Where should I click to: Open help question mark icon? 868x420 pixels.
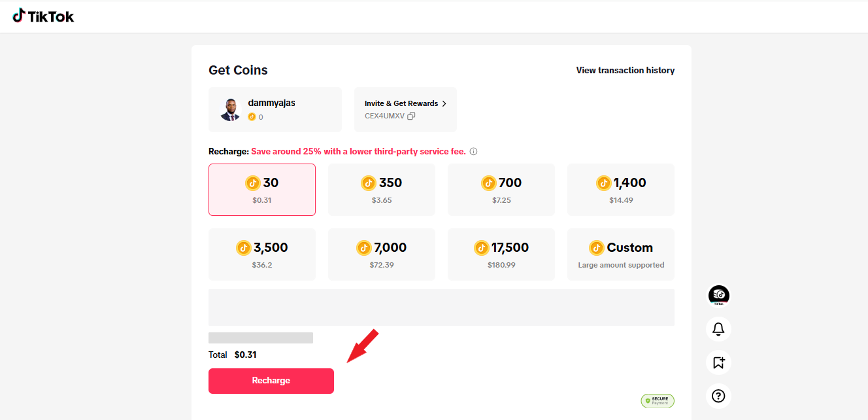(718, 396)
